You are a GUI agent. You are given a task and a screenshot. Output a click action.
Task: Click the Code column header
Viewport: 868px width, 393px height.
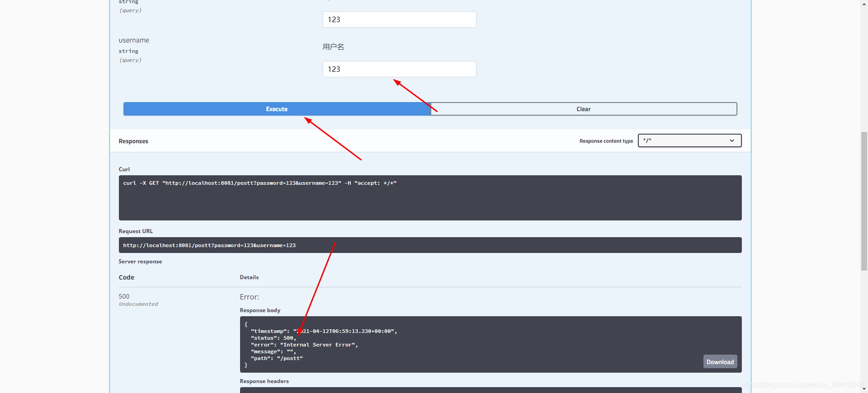pos(127,277)
